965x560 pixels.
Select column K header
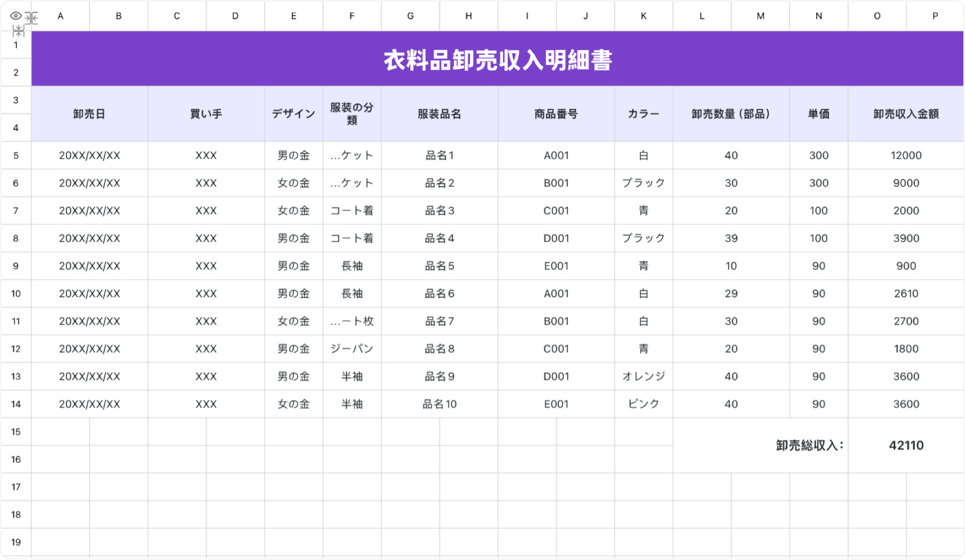click(x=644, y=16)
